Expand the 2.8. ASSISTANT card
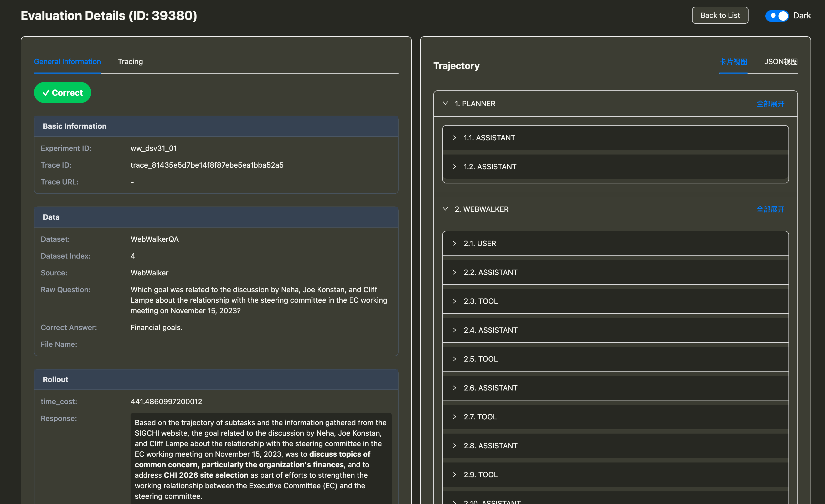825x504 pixels. click(x=615, y=445)
